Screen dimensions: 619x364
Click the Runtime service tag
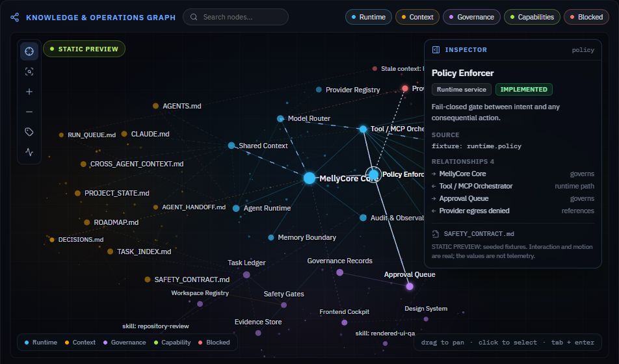(462, 90)
